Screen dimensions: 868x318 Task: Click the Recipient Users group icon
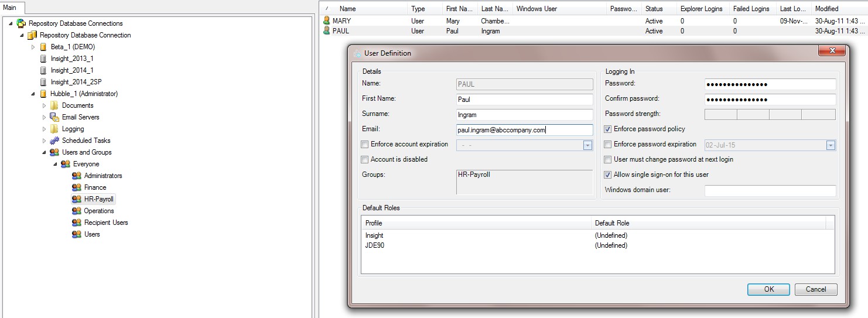pyautogui.click(x=76, y=223)
